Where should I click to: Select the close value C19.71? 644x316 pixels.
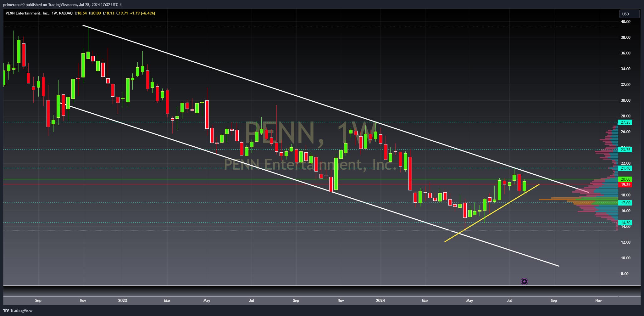click(122, 13)
